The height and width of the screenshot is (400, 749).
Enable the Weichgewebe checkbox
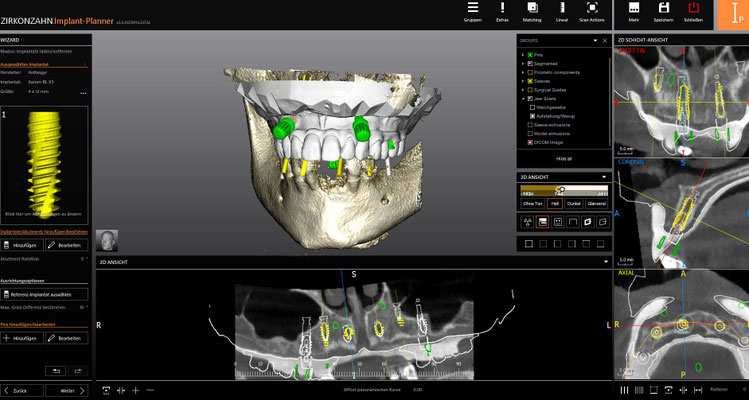click(x=532, y=108)
